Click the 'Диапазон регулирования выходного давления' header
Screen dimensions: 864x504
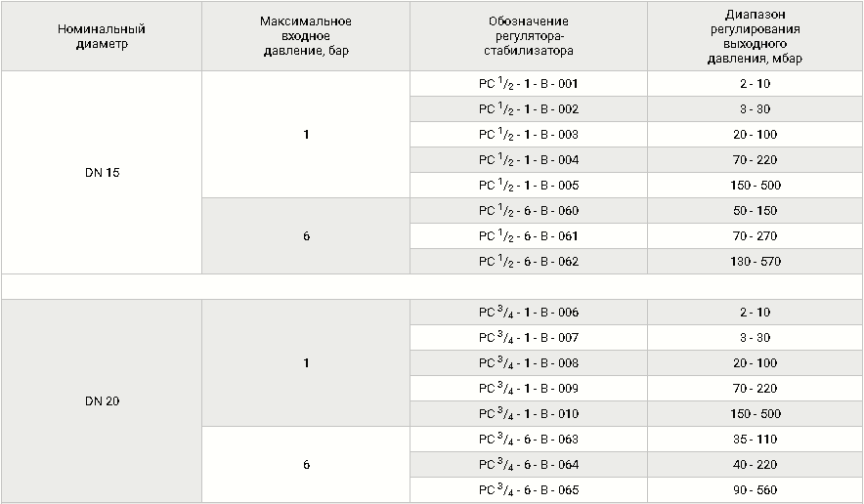click(755, 36)
